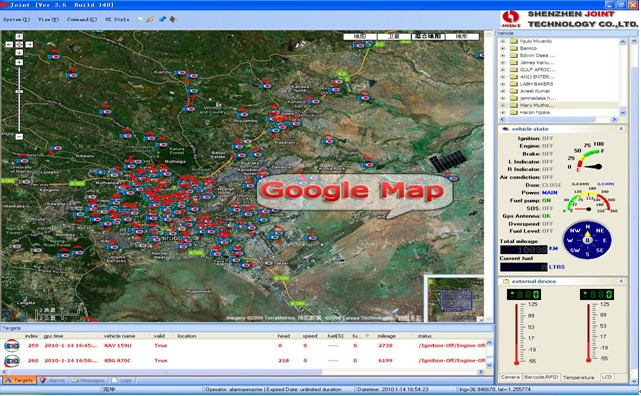Select vehicle name KAV 159U cell
The image size is (641, 396).
point(118,346)
